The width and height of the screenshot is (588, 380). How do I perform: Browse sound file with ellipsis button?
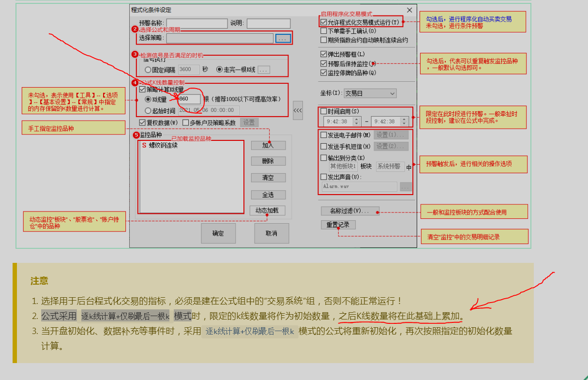[x=406, y=186]
